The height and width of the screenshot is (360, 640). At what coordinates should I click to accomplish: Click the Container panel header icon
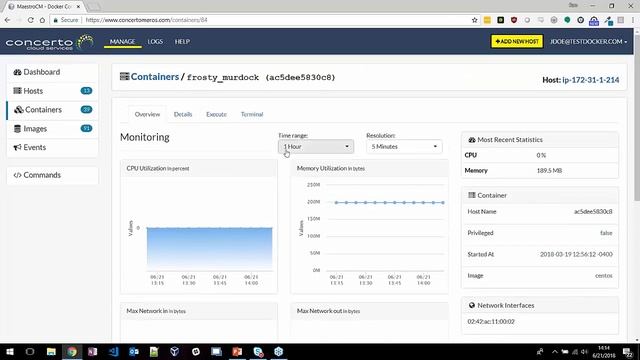[472, 196]
